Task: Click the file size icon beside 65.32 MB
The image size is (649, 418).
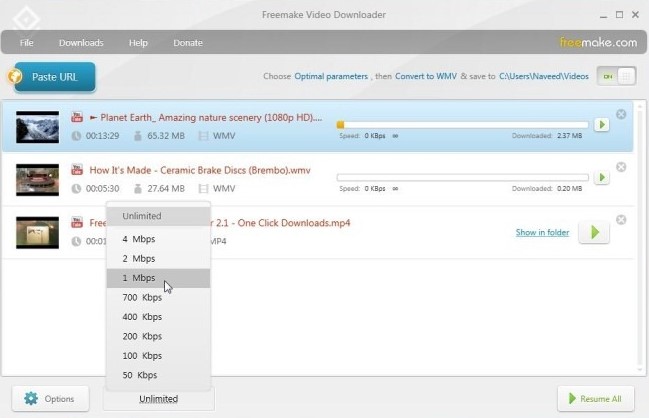Action: pyautogui.click(x=138, y=136)
